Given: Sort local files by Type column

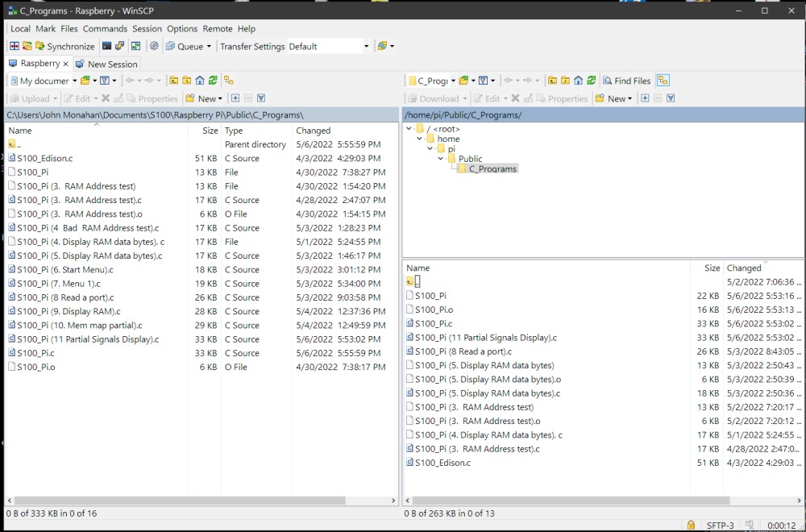Looking at the screenshot, I should pos(256,131).
